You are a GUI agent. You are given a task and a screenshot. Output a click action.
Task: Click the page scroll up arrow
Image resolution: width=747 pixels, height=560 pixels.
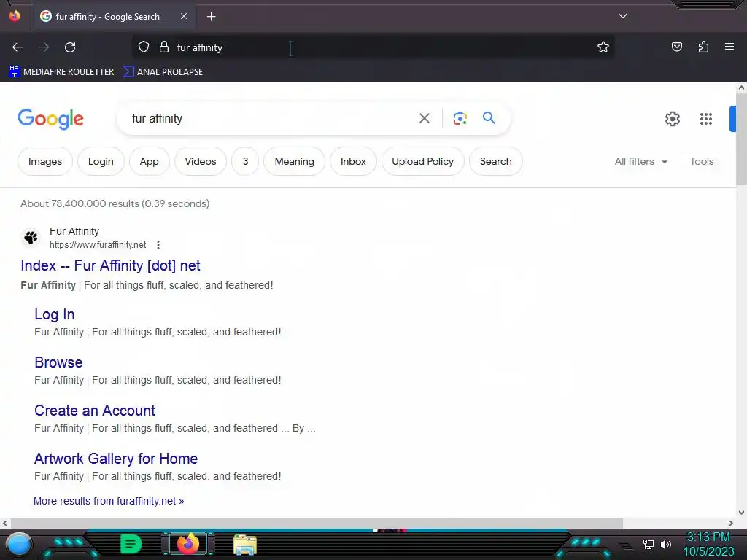coord(741,87)
